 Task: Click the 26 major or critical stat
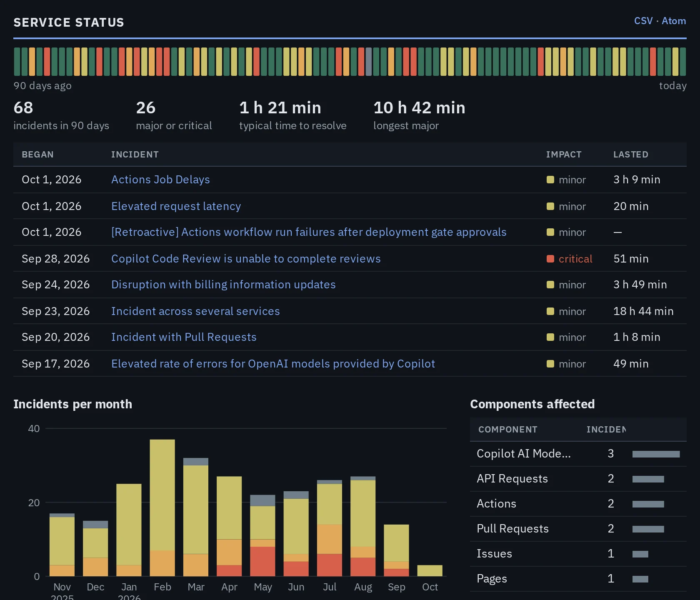(174, 115)
